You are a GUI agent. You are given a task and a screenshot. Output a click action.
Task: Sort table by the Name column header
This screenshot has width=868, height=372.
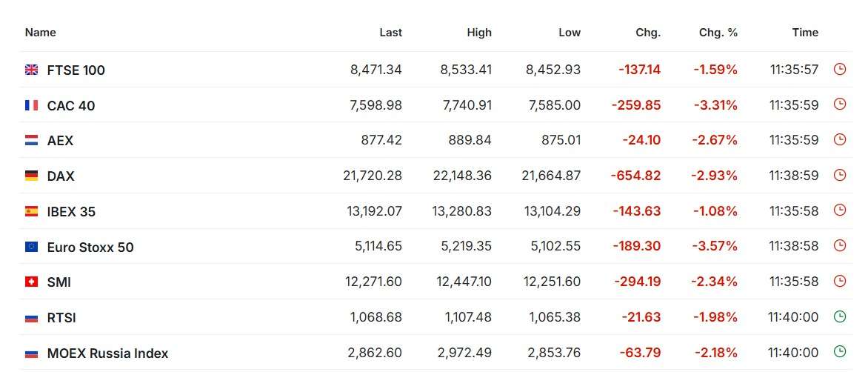41,33
